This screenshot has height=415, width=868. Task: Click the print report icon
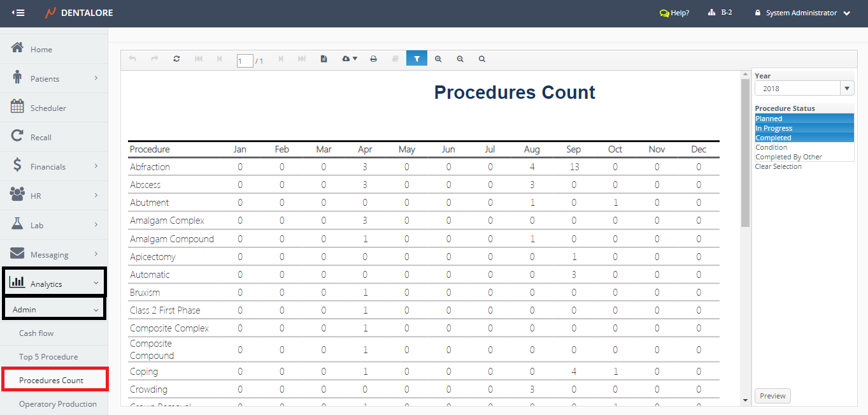point(374,59)
